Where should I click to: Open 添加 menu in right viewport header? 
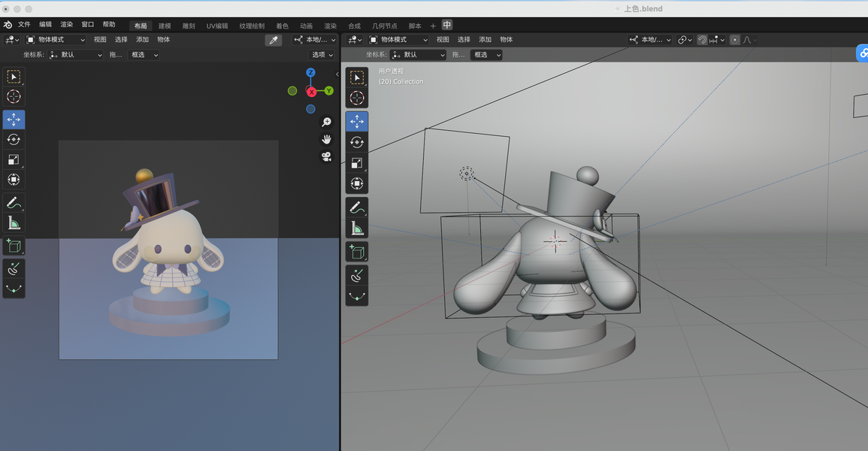click(485, 40)
